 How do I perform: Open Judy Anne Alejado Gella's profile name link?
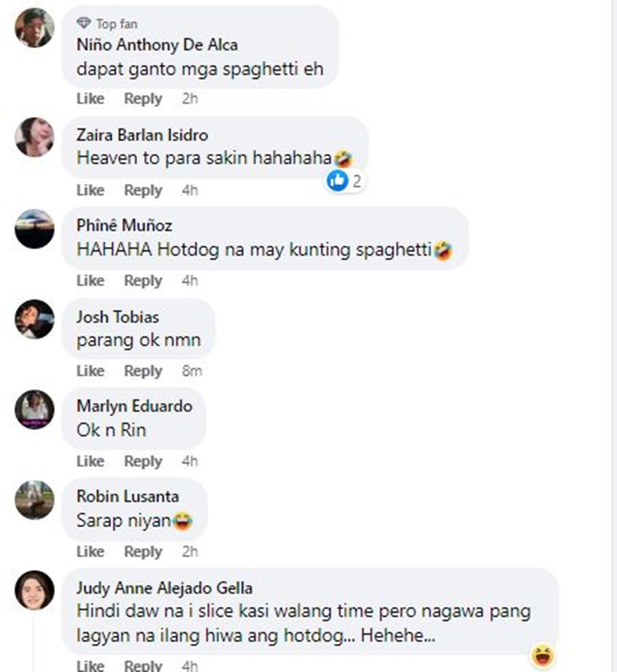point(165,588)
